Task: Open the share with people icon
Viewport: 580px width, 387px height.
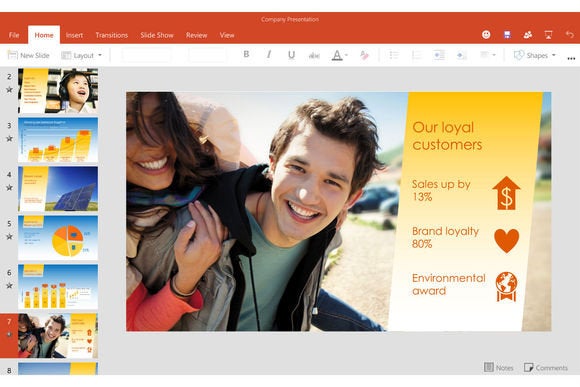Action: pos(528,34)
